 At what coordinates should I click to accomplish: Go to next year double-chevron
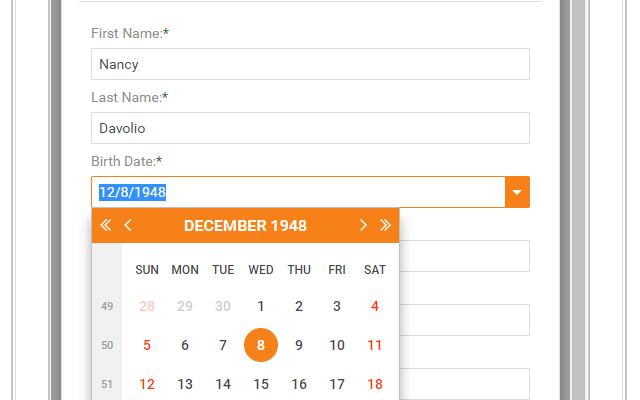tap(385, 226)
